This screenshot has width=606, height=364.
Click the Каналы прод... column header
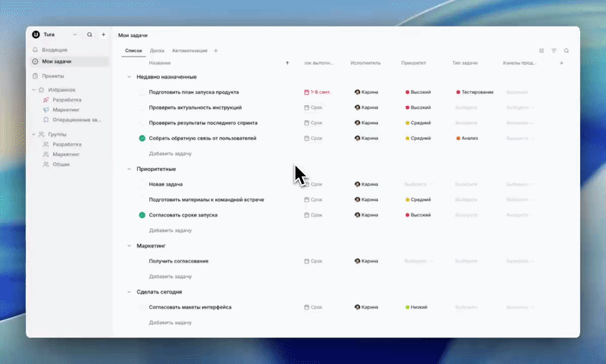click(x=520, y=63)
